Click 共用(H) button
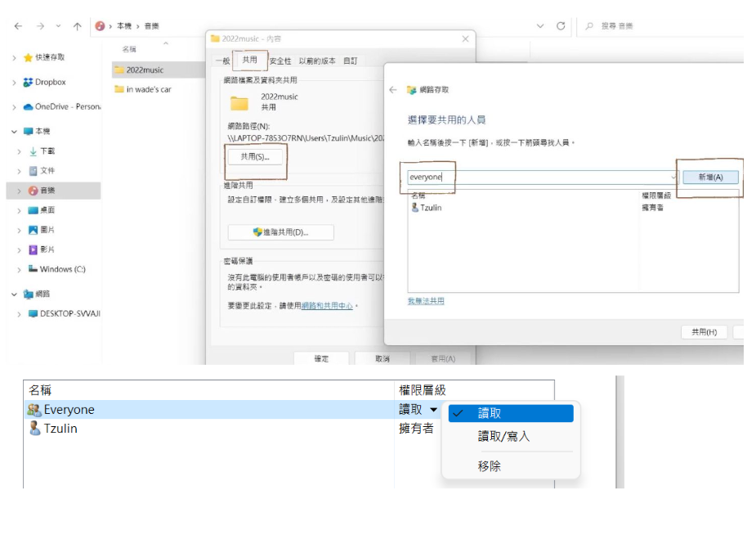Image resolution: width=756 pixels, height=535 pixels. pyautogui.click(x=704, y=332)
